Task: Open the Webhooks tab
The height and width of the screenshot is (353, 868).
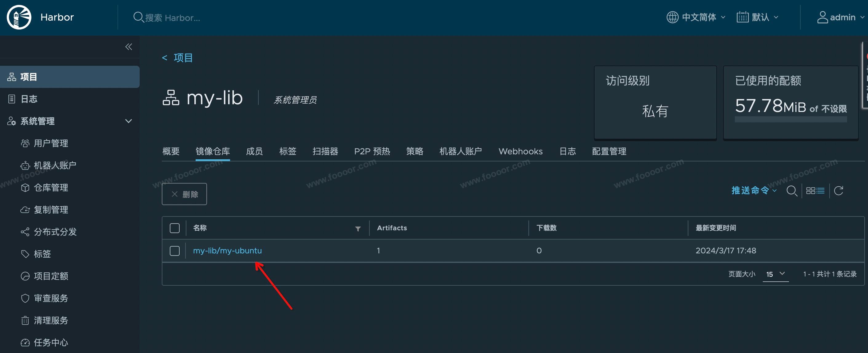Action: point(520,151)
